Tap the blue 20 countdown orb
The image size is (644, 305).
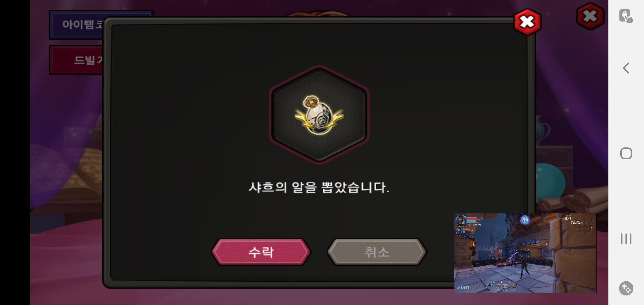pos(525,220)
